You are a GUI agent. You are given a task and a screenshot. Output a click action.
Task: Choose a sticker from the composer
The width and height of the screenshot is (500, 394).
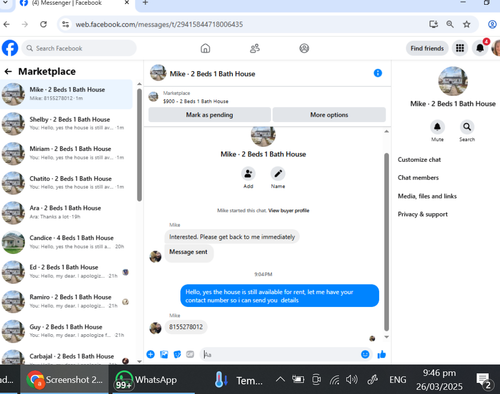(x=177, y=354)
